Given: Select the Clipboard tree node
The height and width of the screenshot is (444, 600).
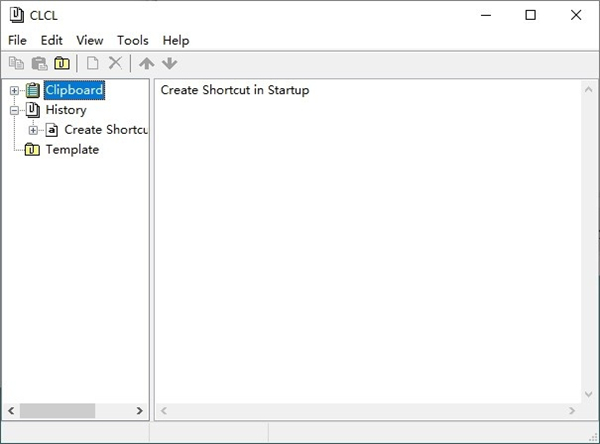Looking at the screenshot, I should point(74,90).
